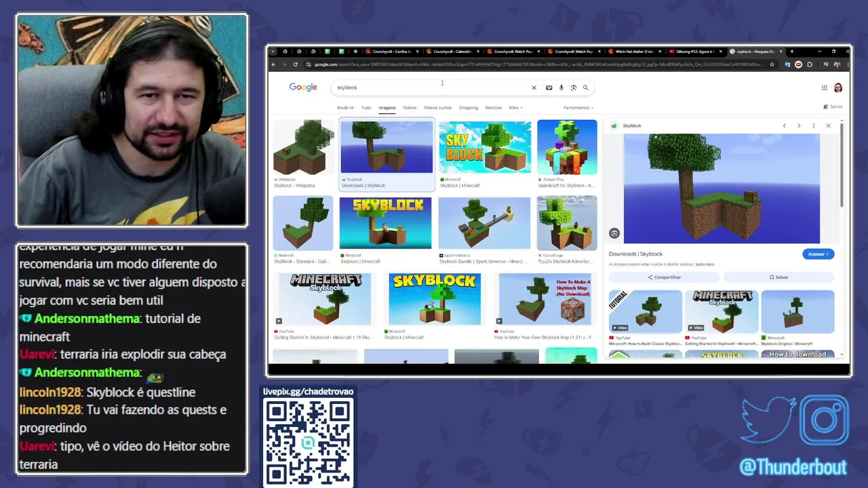Open preview panel three-dot menu

pyautogui.click(x=814, y=125)
